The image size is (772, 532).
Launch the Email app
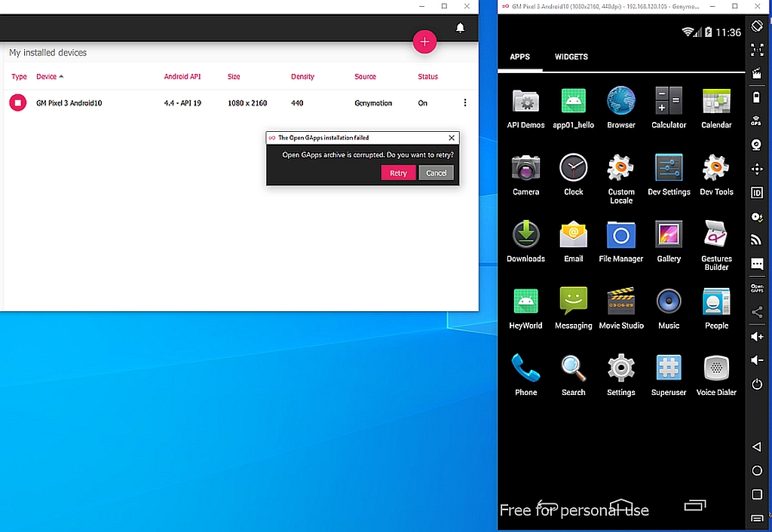573,242
